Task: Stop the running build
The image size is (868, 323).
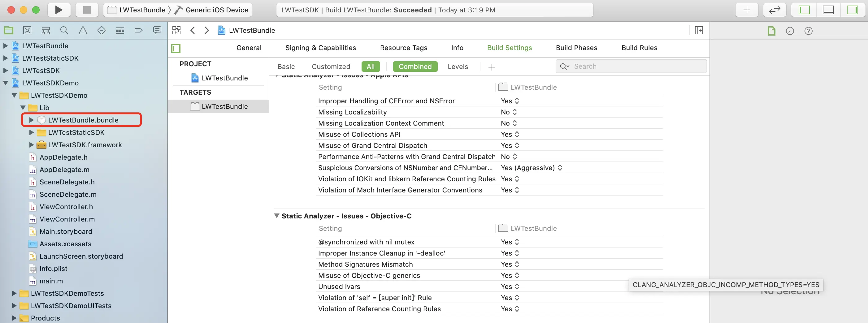Action: pos(87,10)
